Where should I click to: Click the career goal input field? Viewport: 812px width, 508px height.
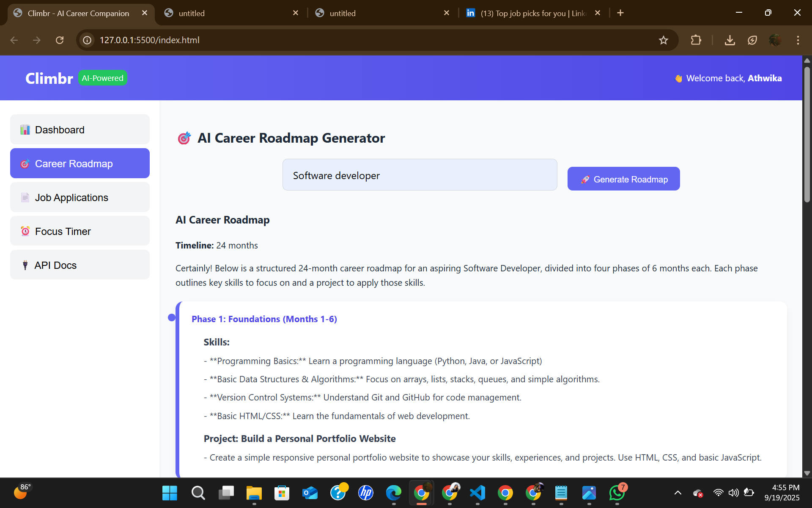click(420, 175)
